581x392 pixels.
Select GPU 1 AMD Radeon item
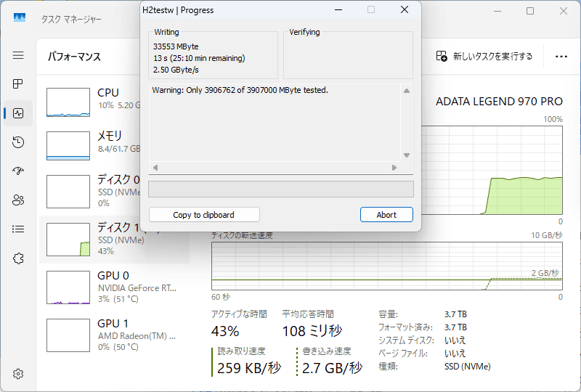[113, 335]
